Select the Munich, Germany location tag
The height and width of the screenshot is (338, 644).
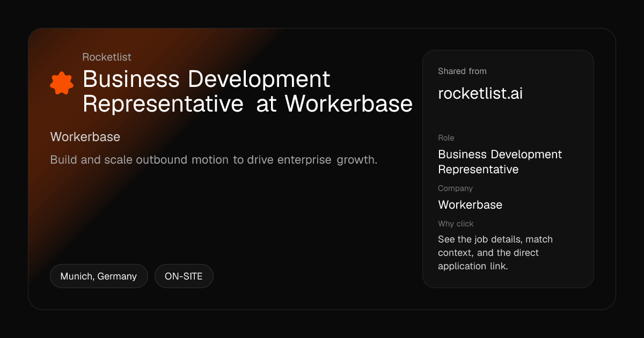[x=99, y=276]
